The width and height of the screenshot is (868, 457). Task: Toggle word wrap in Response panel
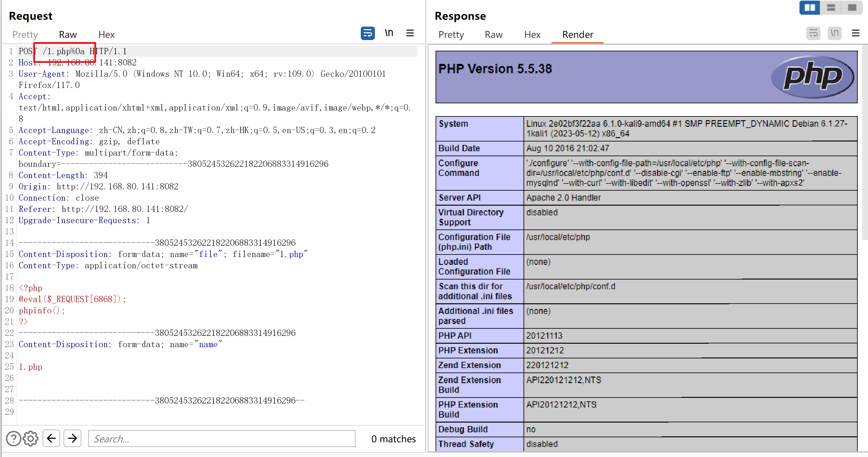(x=813, y=33)
